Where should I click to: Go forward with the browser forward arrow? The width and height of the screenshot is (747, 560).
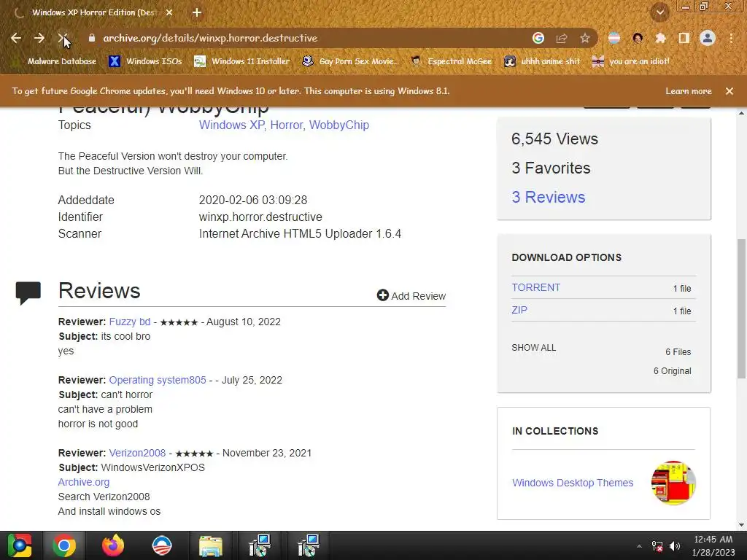click(39, 38)
